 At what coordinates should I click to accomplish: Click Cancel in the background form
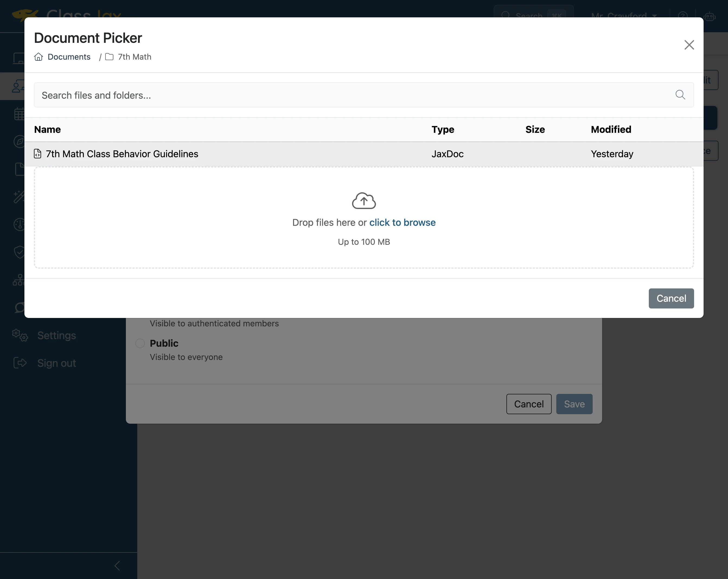tap(528, 404)
